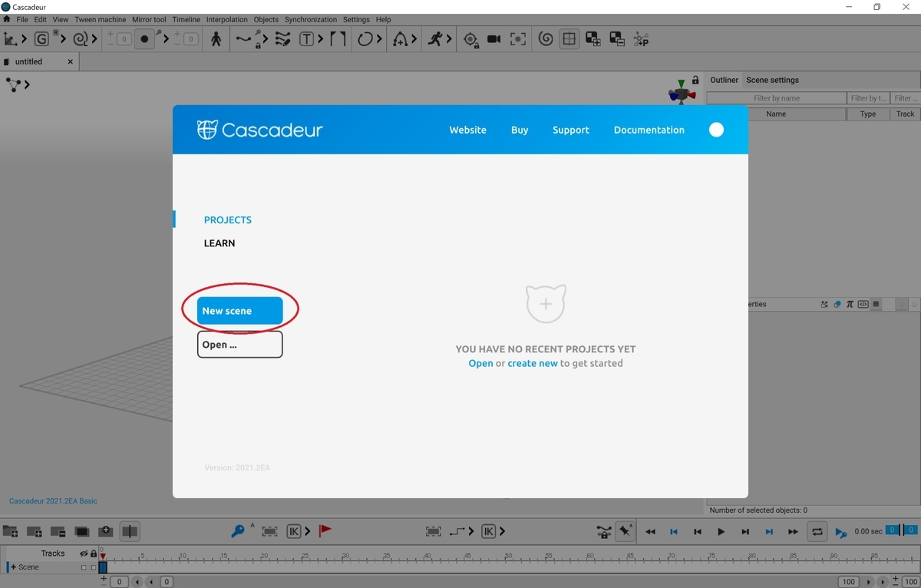Expand the first IK options arrow in timeline
This screenshot has height=588, width=921.
[x=307, y=531]
